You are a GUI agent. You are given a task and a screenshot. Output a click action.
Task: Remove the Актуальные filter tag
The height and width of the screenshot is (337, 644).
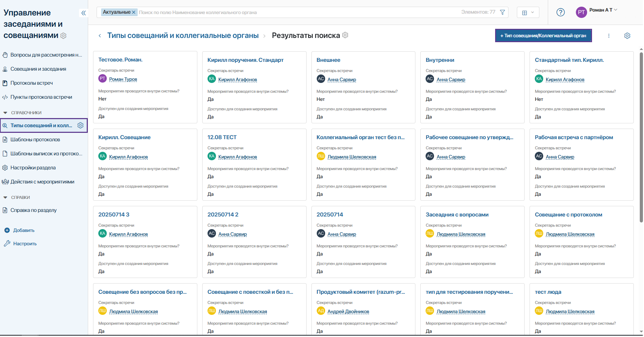[134, 12]
